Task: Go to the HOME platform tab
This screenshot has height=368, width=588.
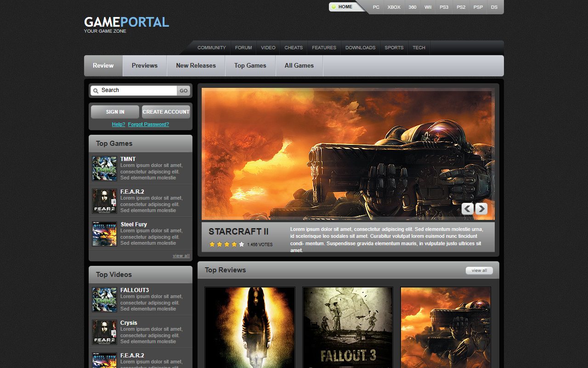Action: [345, 7]
